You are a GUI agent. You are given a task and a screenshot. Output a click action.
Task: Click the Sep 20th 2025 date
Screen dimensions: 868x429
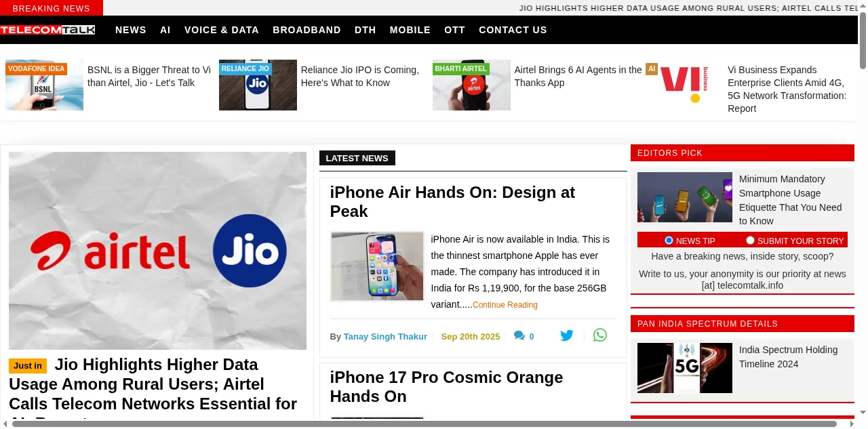(471, 336)
